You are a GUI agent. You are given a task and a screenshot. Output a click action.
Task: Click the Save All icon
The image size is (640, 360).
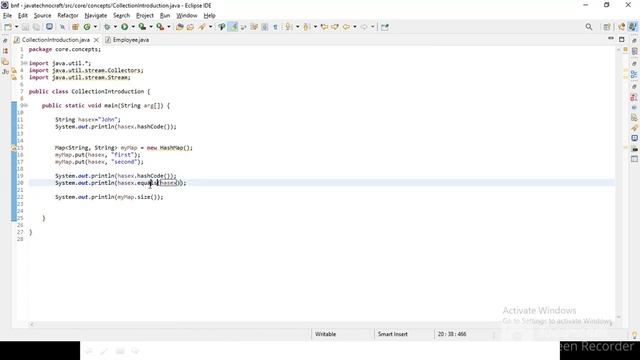[36, 27]
